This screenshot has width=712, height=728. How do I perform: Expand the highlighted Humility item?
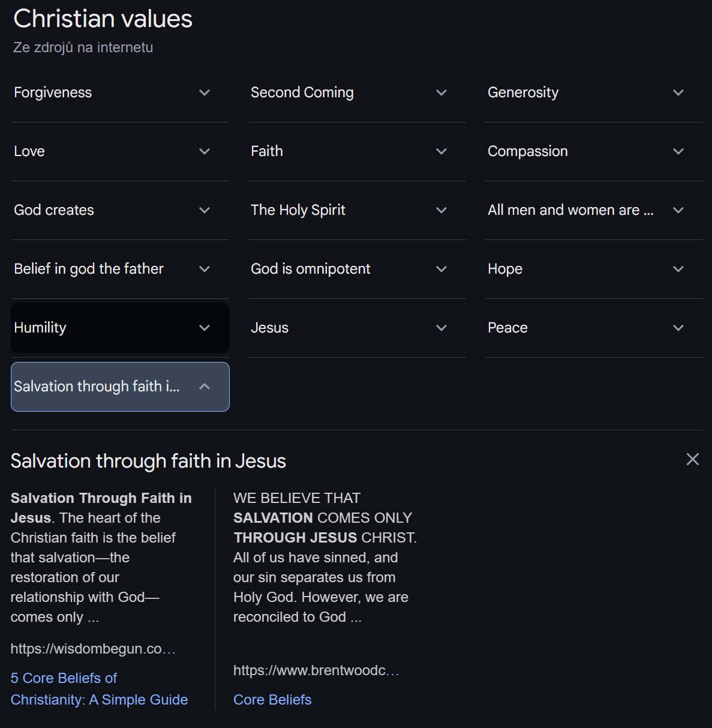tap(120, 328)
